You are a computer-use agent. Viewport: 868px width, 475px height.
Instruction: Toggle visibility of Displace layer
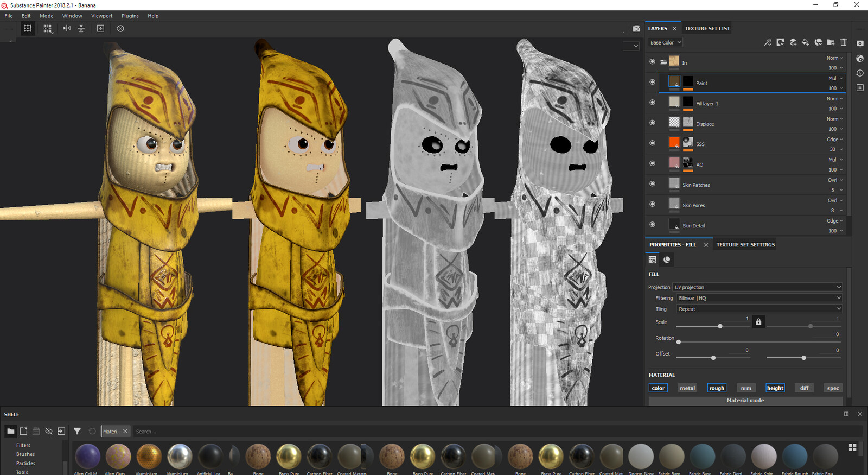pyautogui.click(x=652, y=123)
